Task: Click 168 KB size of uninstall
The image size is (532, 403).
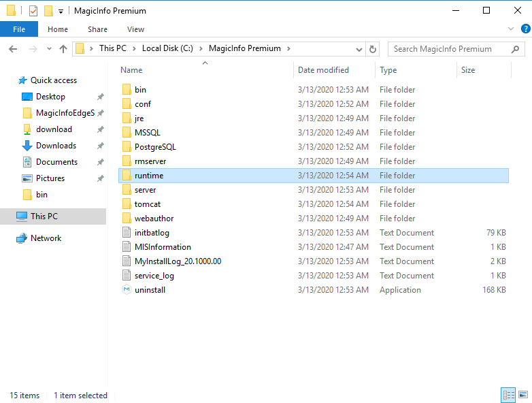Action: pos(494,290)
